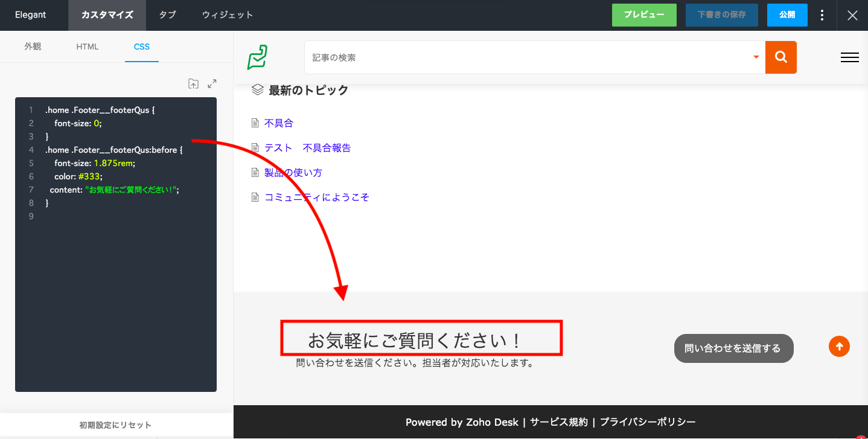Click the green portal logo icon

(x=257, y=57)
